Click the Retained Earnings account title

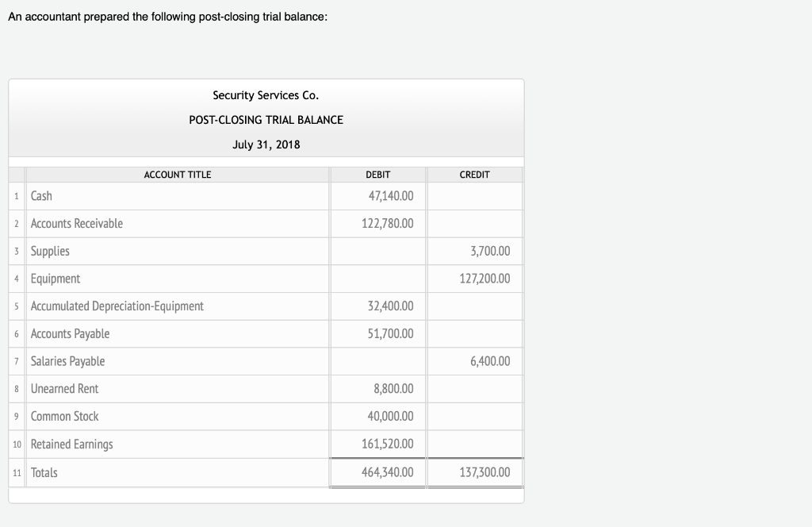[71, 444]
